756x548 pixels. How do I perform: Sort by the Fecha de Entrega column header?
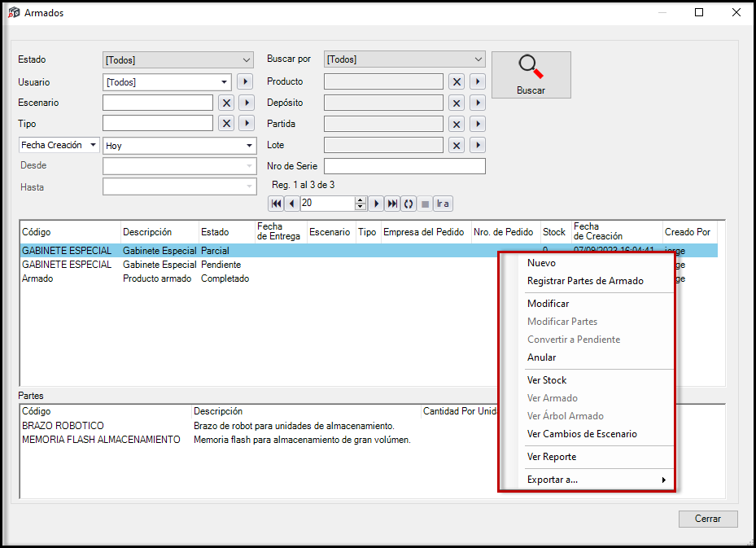click(281, 231)
